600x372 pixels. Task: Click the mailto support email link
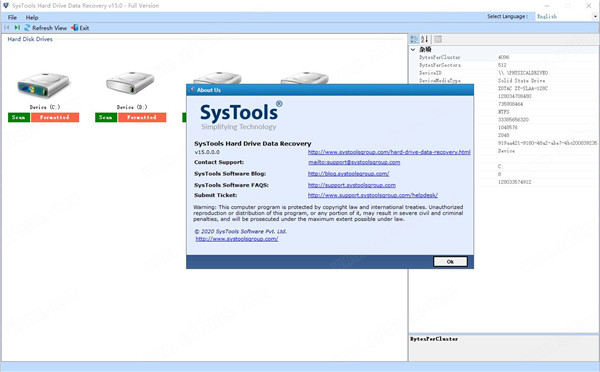point(354,162)
